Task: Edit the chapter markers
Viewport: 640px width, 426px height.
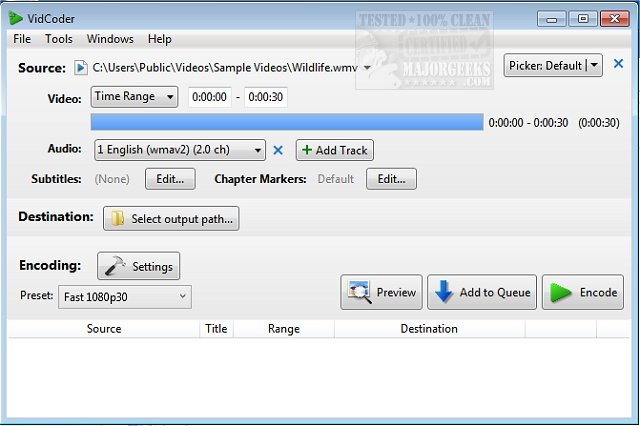Action: coord(391,179)
